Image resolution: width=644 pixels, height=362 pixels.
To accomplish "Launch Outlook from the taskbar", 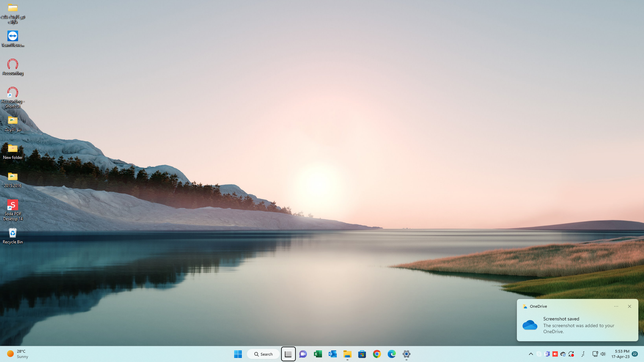I will coord(332,354).
